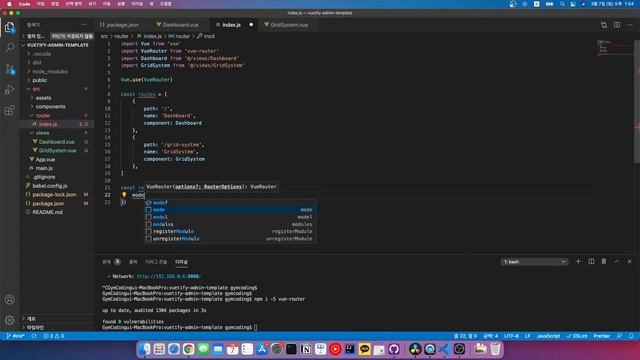This screenshot has width=640, height=360.
Task: Select the mode suggestion in autocomplete
Action: [231, 210]
